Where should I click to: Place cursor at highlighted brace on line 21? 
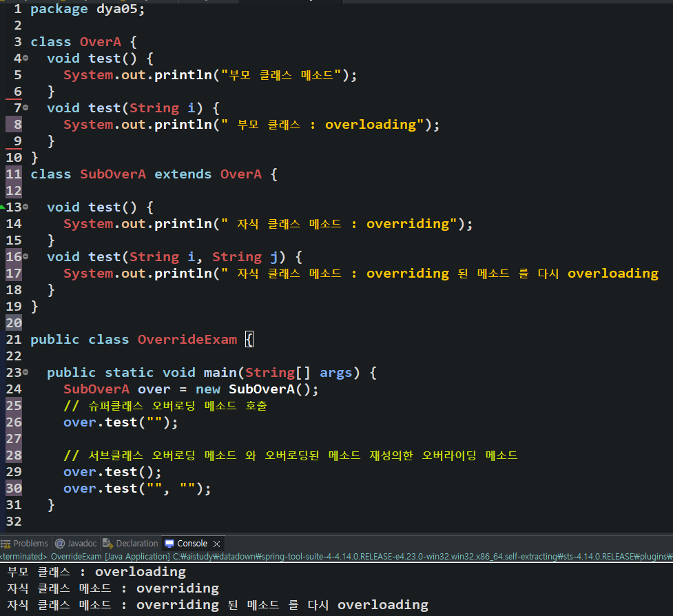coord(249,339)
